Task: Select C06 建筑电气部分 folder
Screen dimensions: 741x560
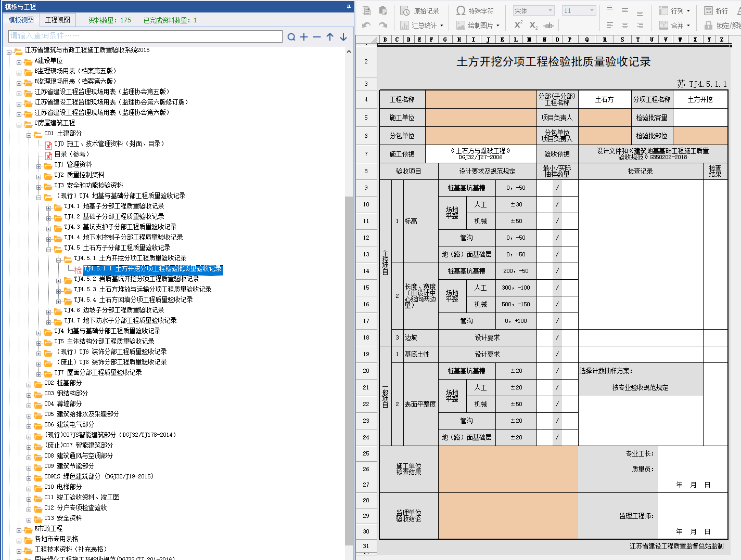Action: pos(69,425)
